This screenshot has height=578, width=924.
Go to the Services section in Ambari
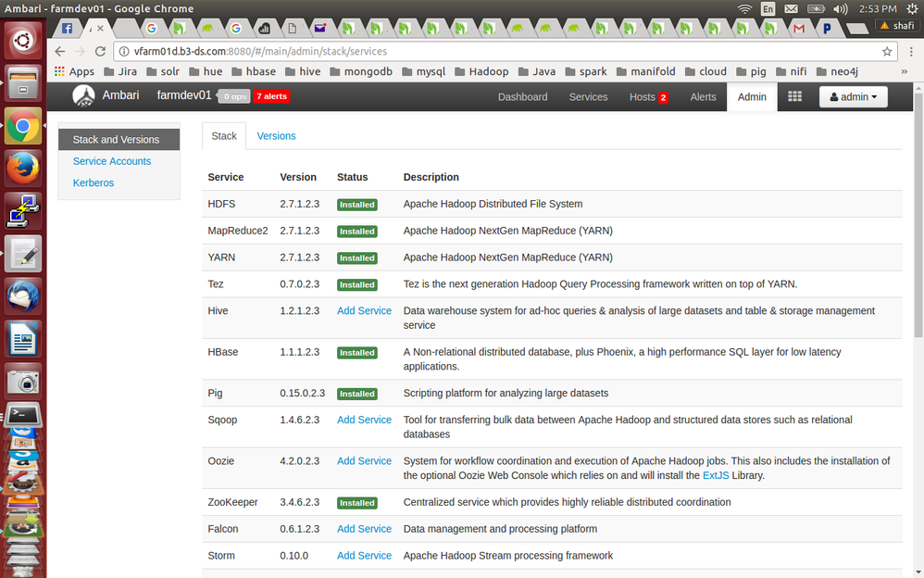(x=588, y=96)
